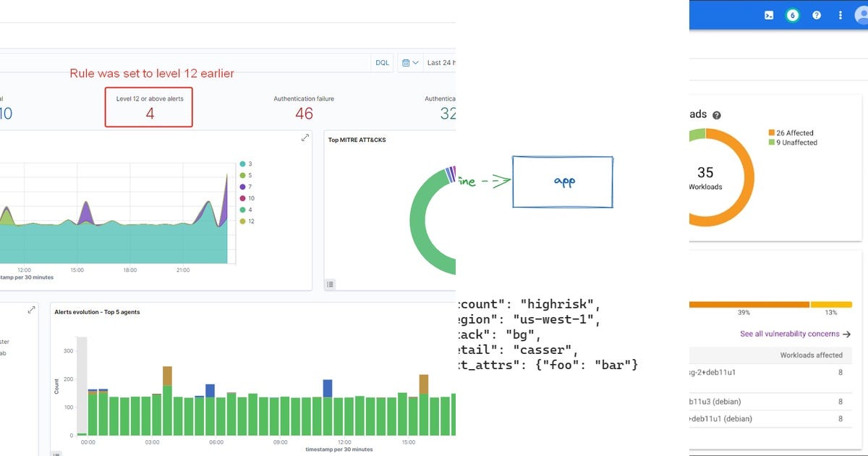
Task: Toggle level 7 series in chart legend
Action: click(x=246, y=187)
